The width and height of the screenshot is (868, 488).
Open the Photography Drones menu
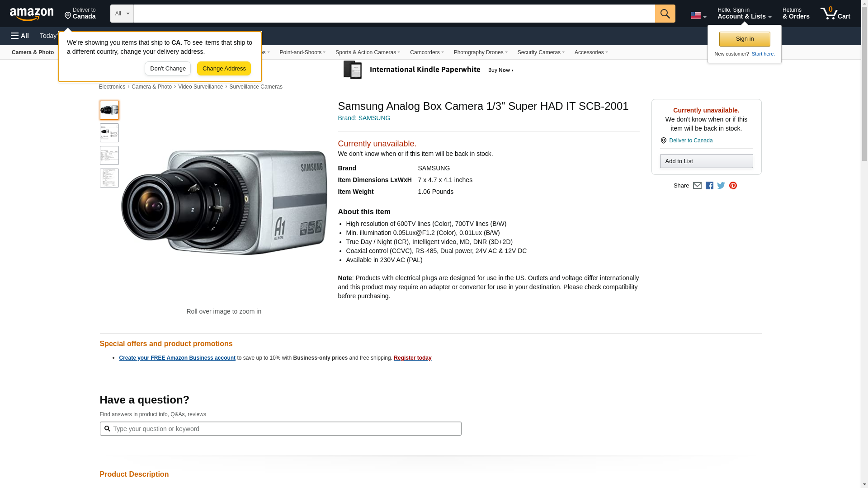[x=480, y=52]
